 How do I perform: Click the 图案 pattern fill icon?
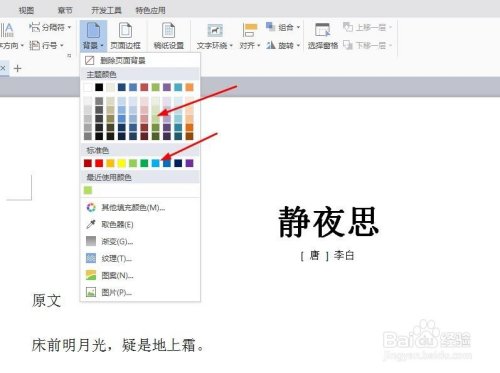[x=91, y=275]
